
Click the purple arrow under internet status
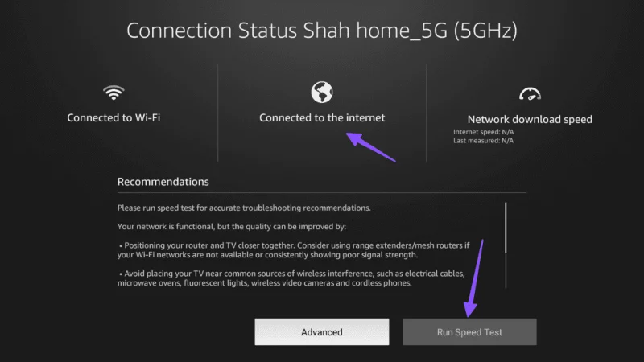pos(371,147)
